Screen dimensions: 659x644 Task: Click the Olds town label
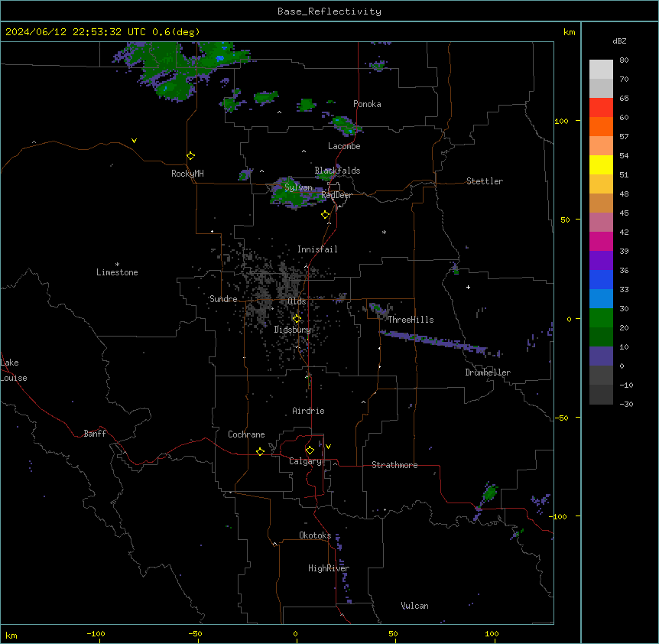point(297,301)
